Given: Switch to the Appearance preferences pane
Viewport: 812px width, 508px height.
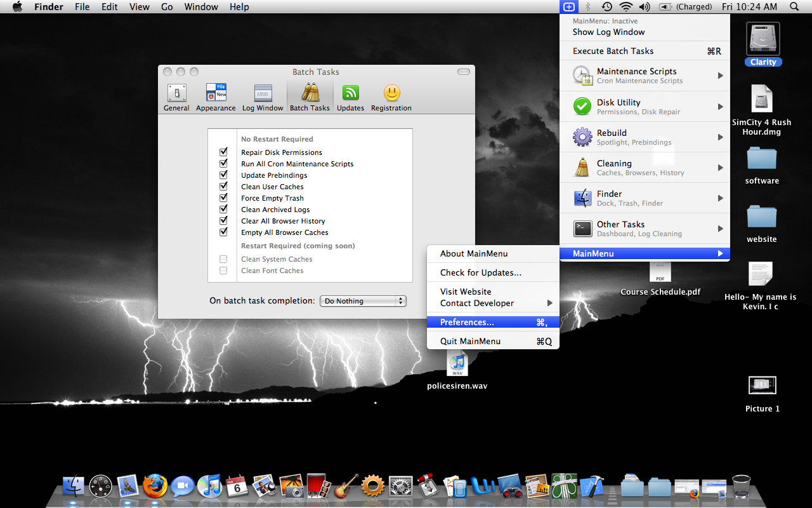Looking at the screenshot, I should pos(216,98).
